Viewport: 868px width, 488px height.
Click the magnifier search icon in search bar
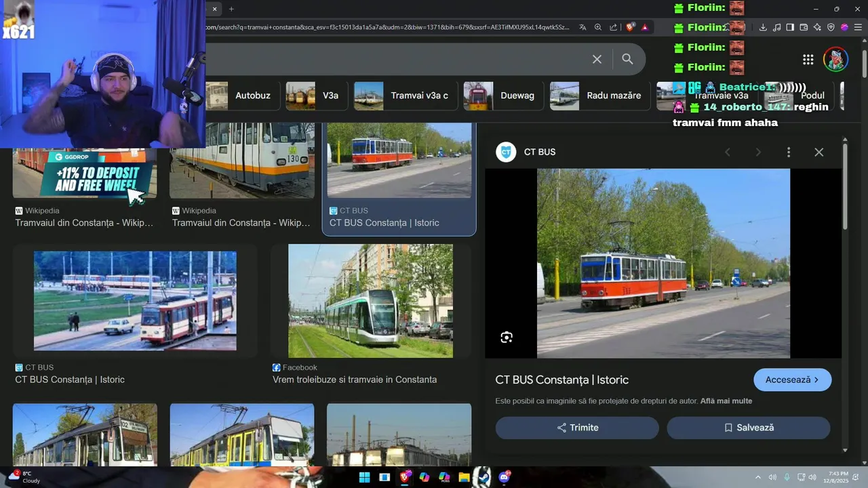(627, 59)
